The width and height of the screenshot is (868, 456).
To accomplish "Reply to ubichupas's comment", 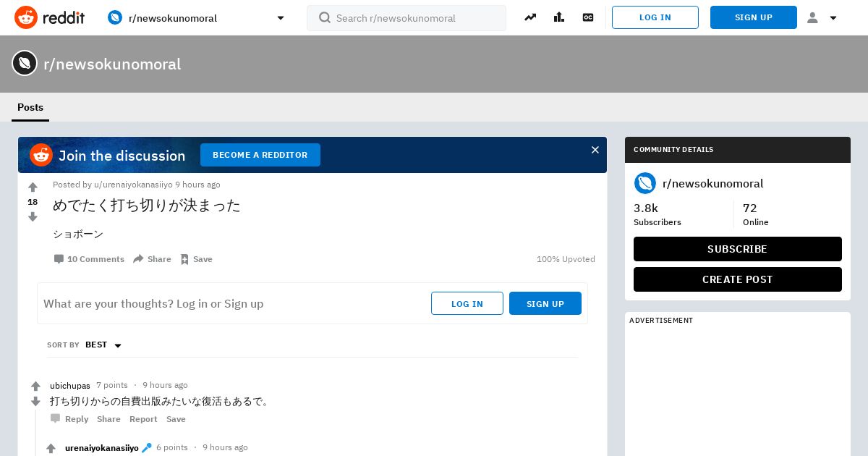I will click(69, 419).
